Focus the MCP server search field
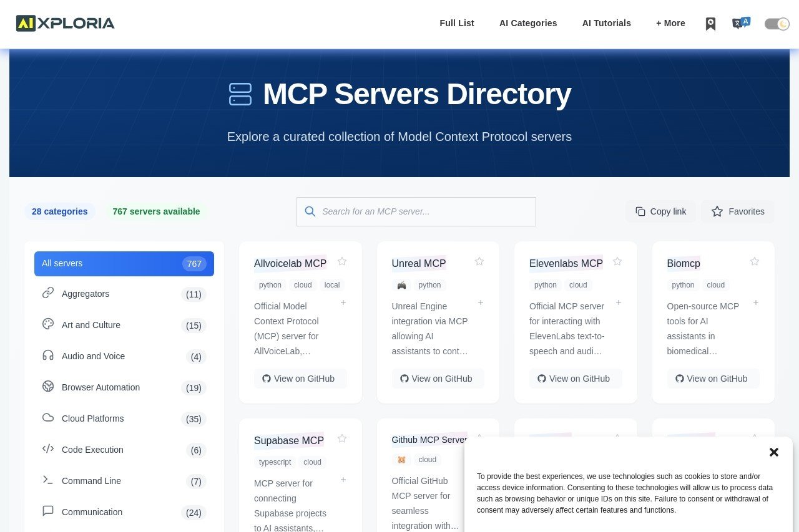This screenshot has height=532, width=799. [416, 211]
